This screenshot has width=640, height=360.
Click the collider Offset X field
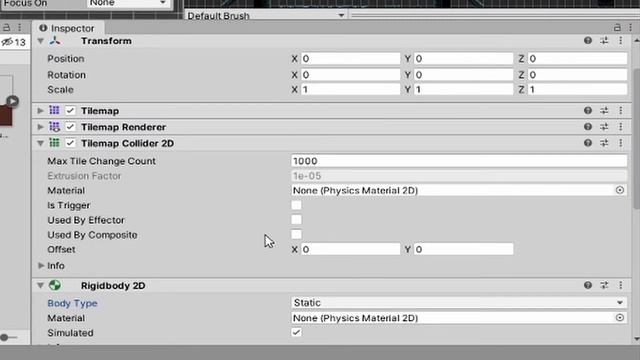point(351,249)
